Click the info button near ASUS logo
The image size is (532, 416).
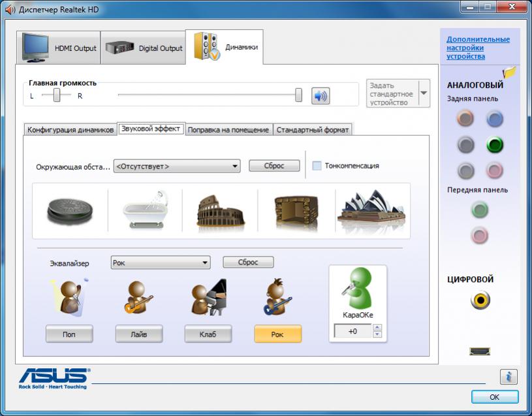(509, 377)
